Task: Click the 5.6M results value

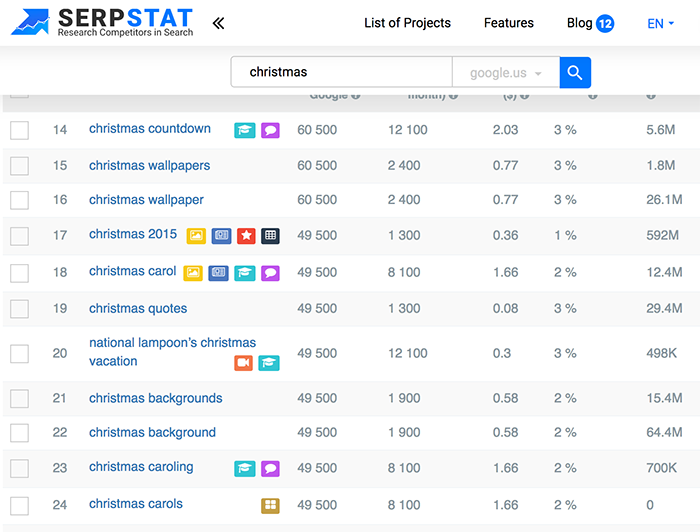Action: (x=660, y=130)
